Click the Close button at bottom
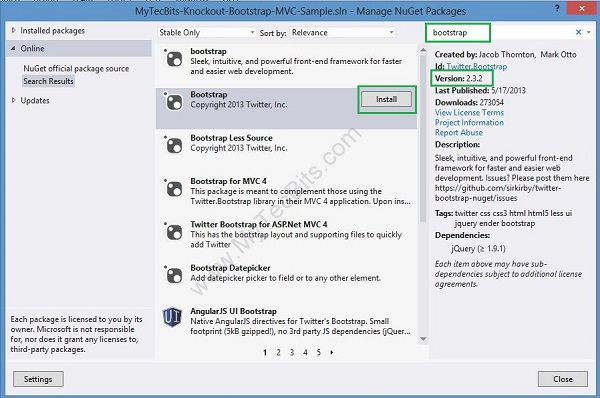 coord(563,379)
